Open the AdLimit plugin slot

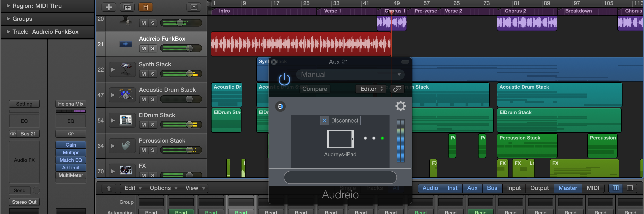(71, 168)
